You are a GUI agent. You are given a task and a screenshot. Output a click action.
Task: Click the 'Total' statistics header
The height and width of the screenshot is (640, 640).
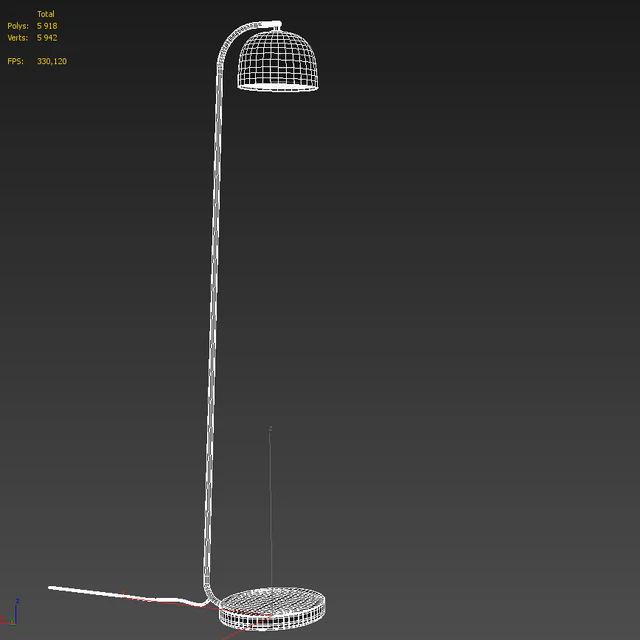point(46,14)
